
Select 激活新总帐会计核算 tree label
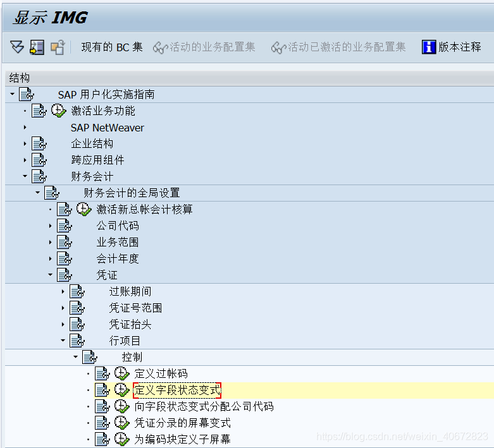[x=144, y=209]
